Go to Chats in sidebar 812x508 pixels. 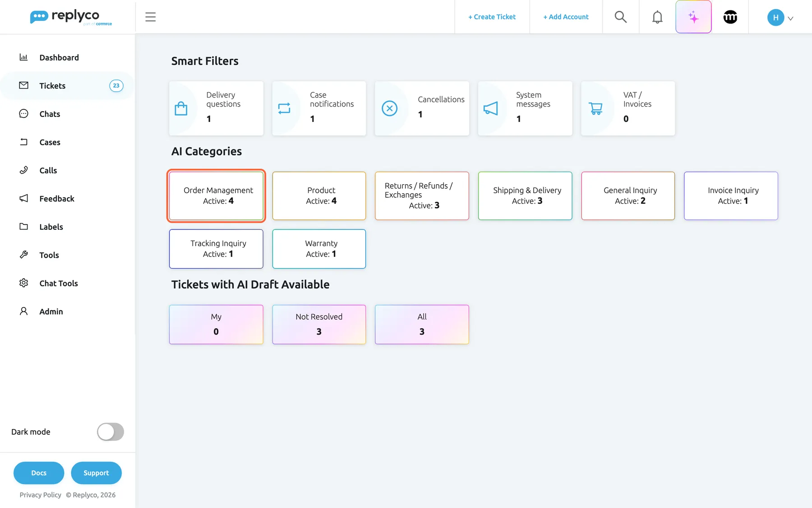point(68,114)
